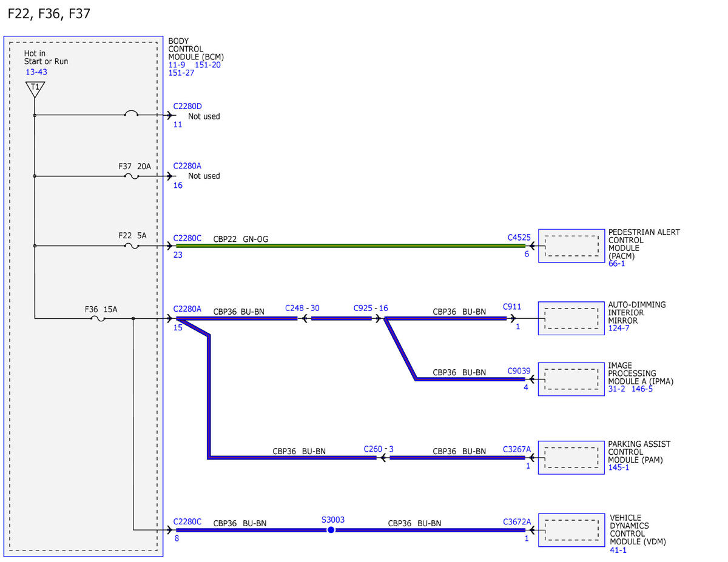Image resolution: width=728 pixels, height=562 pixels.
Task: Click connector label C3672A
Action: tap(517, 521)
